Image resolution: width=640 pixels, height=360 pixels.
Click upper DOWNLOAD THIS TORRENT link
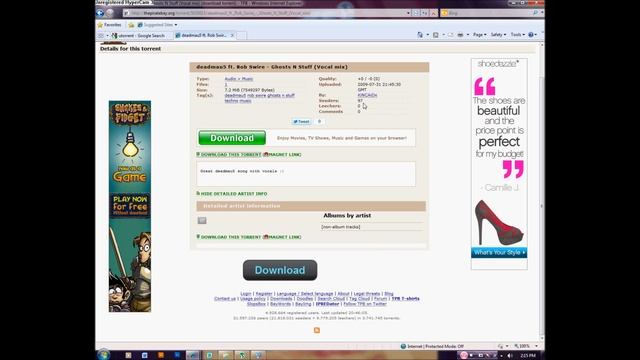point(231,155)
